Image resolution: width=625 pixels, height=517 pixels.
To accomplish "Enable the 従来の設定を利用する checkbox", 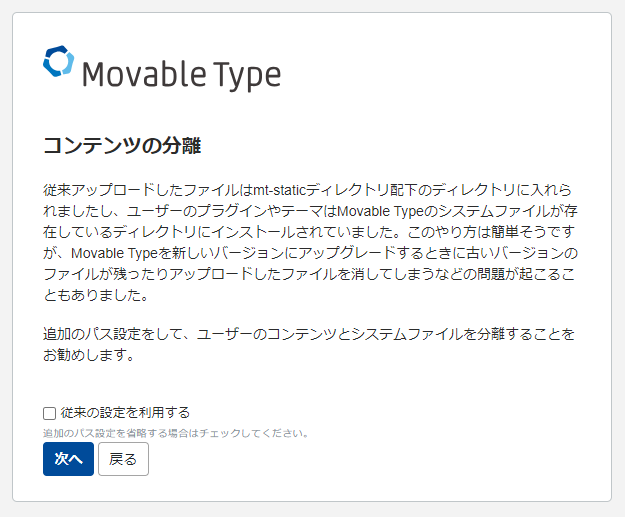I will point(49,413).
